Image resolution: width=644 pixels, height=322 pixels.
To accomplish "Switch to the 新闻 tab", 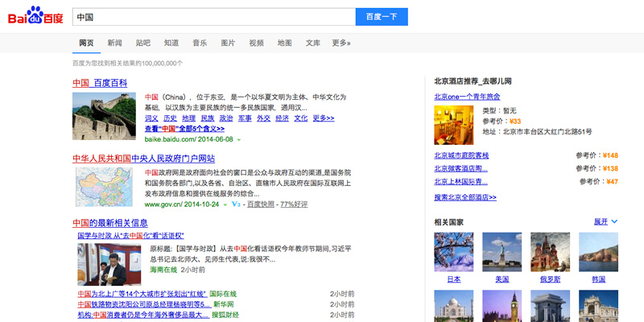I will [114, 43].
